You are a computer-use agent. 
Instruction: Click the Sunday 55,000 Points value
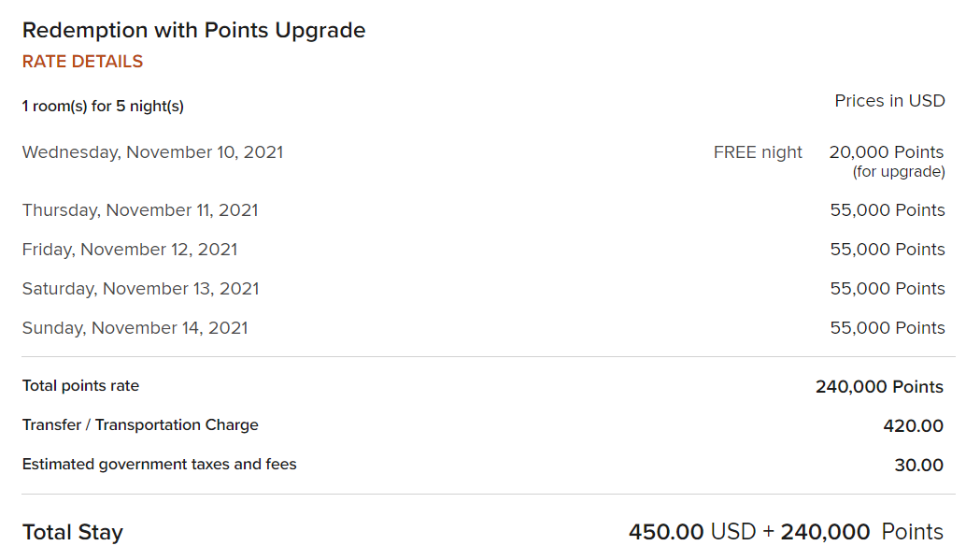point(888,328)
